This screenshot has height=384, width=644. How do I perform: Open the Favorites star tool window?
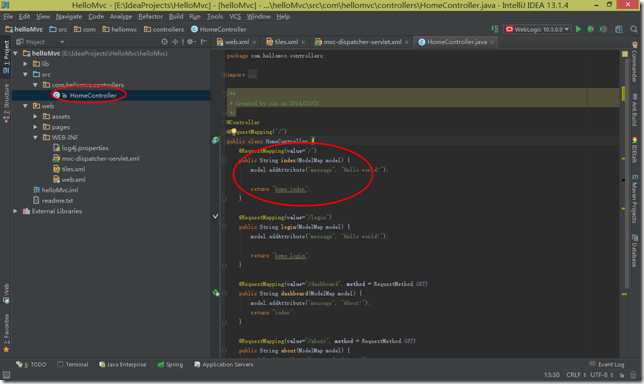click(6, 332)
